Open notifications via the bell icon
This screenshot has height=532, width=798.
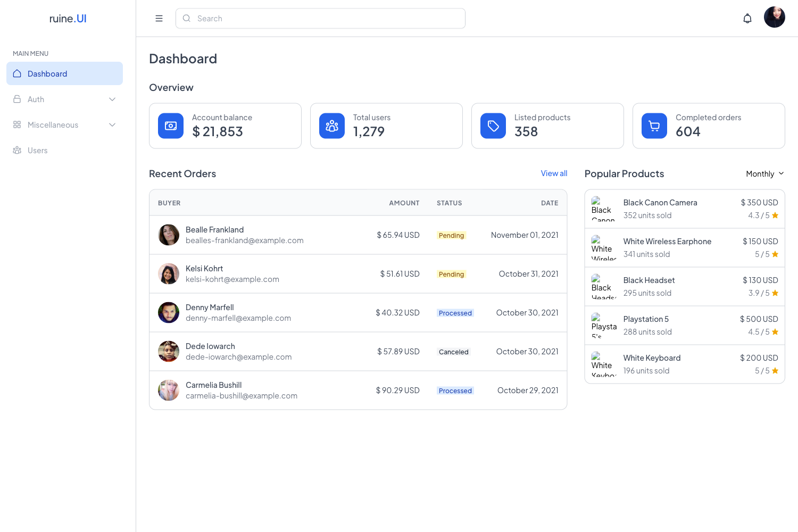[747, 18]
